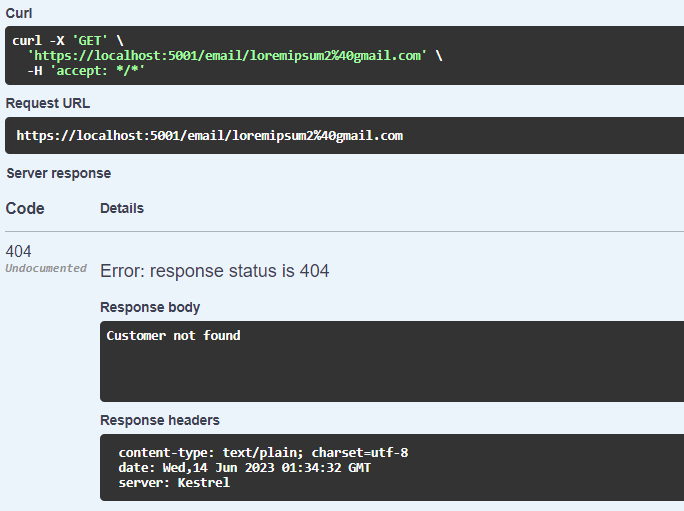The width and height of the screenshot is (684, 511).
Task: Click the 'Response body' heading
Action: coord(150,307)
